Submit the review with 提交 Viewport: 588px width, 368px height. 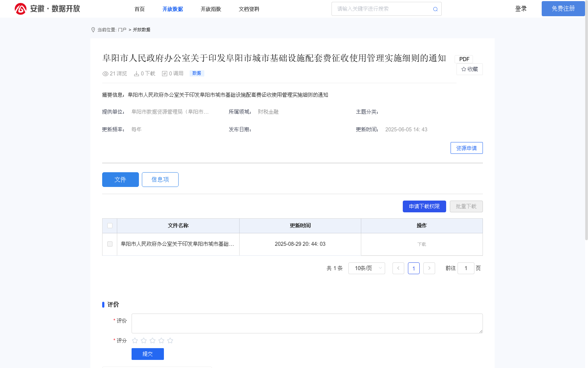tap(148, 354)
